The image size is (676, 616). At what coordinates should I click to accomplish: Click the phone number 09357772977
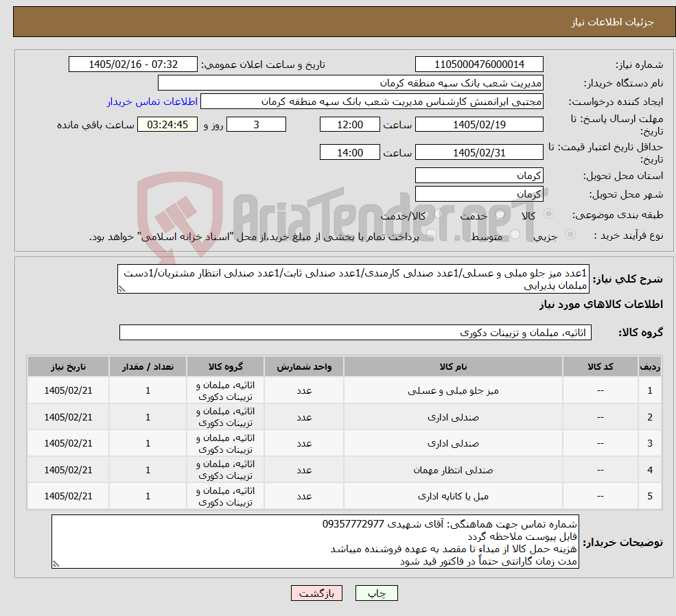(x=353, y=524)
